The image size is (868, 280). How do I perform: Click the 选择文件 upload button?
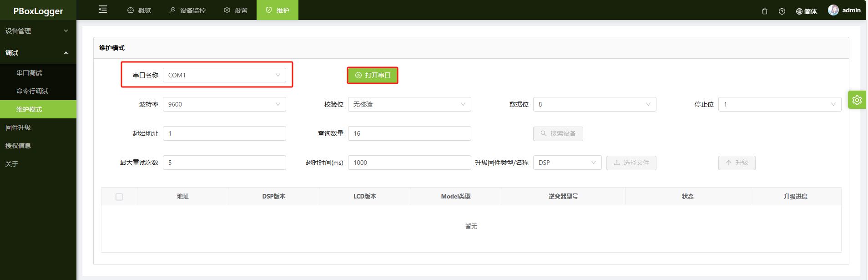631,163
